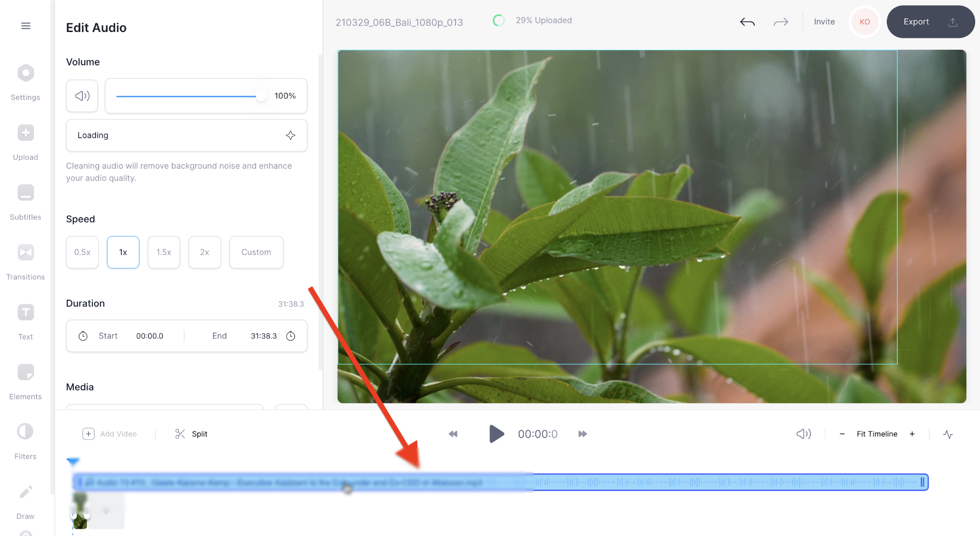This screenshot has width=980, height=536.
Task: Choose Custom speed
Action: click(x=256, y=252)
